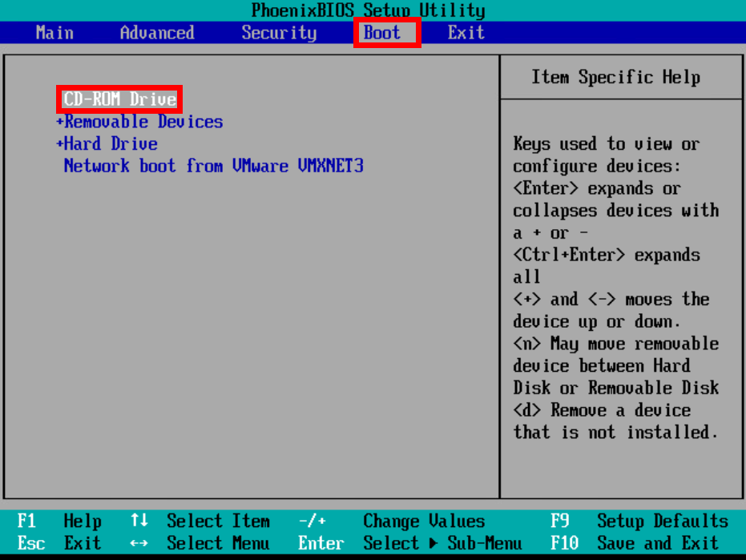Click the Esc key label

point(31,543)
